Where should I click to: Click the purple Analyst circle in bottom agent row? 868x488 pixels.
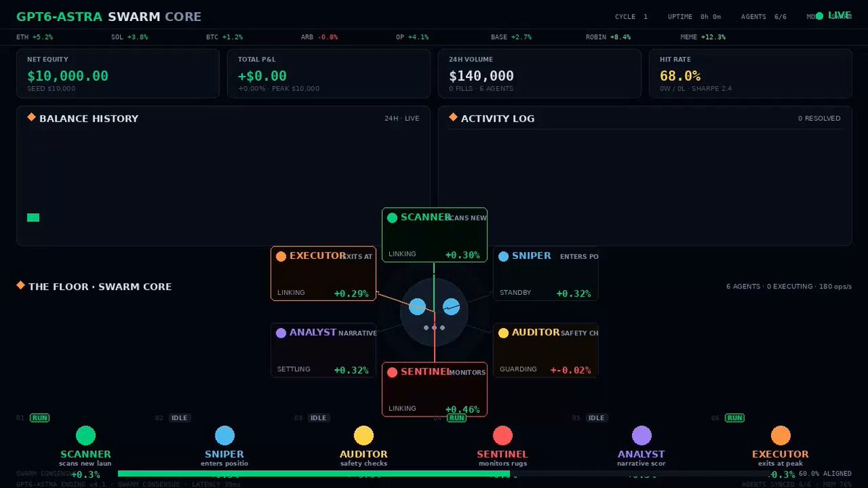(642, 435)
